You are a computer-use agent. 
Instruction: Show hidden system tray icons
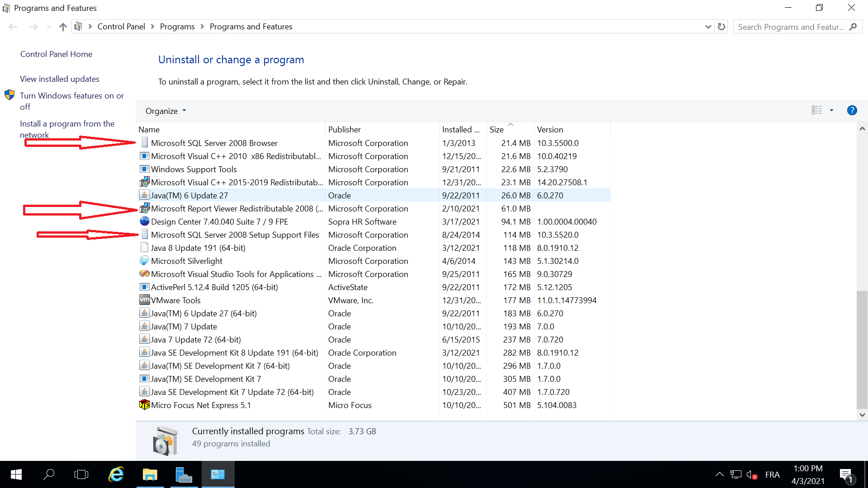pos(719,474)
